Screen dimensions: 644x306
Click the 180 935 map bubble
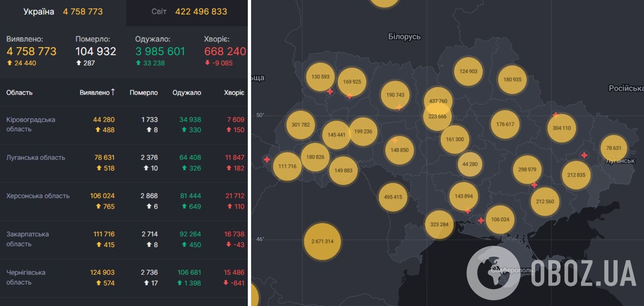512,79
